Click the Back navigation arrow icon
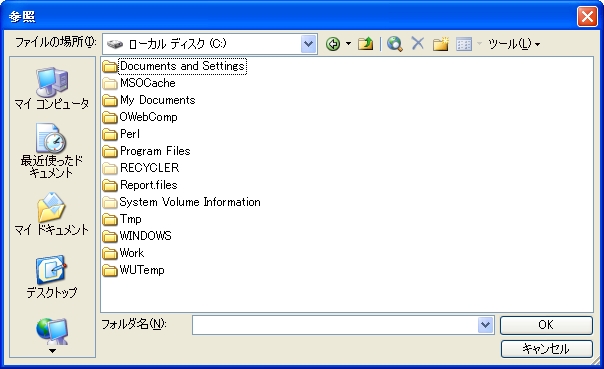The image size is (604, 369). point(333,44)
